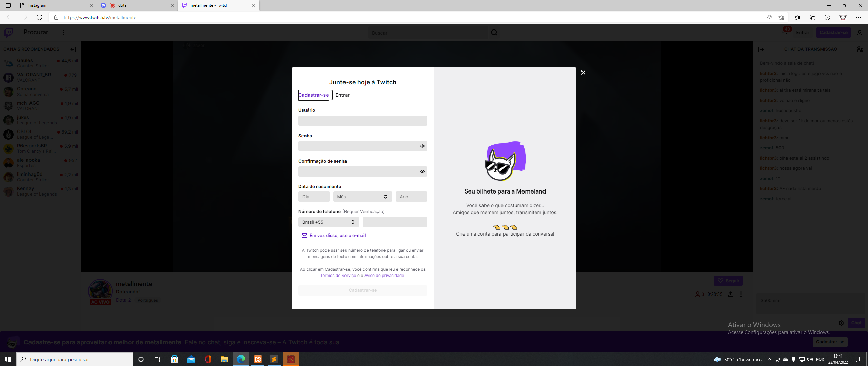Open the three-dot menu beside Procurar

[x=64, y=33]
